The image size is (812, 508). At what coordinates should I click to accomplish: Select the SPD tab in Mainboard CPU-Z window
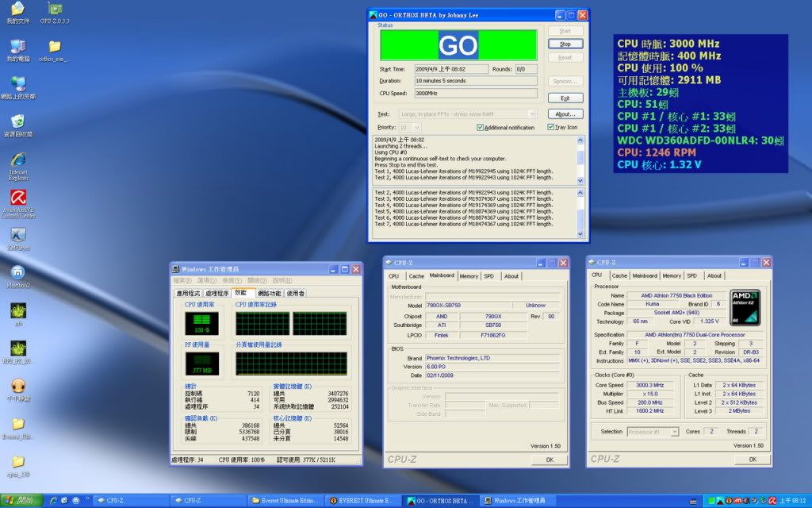click(488, 275)
